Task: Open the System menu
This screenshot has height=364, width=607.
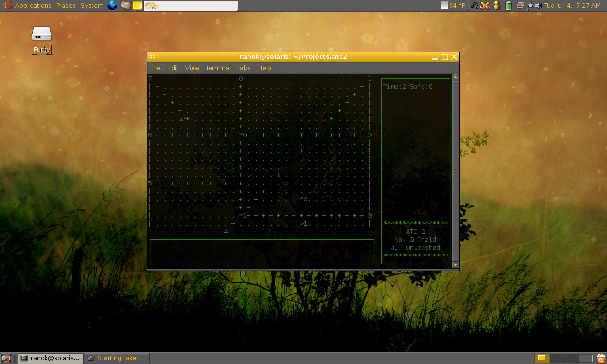Action: click(x=92, y=6)
